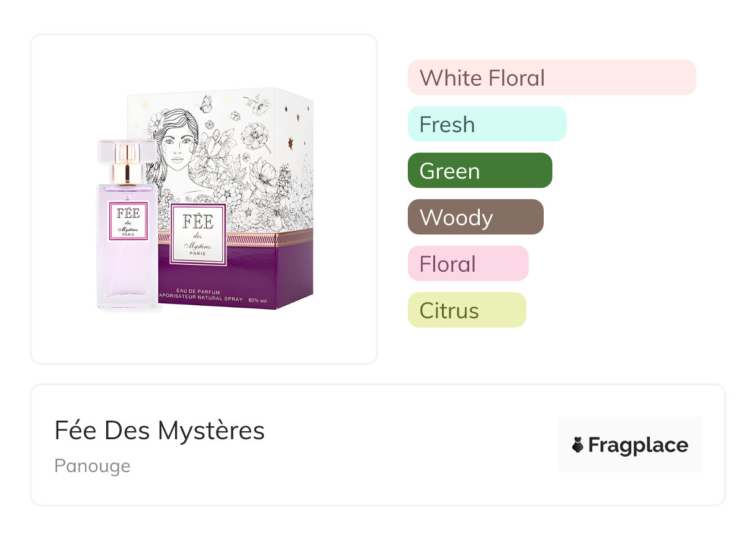Select the pink Floral accord bar
The image size is (756, 536).
click(468, 264)
